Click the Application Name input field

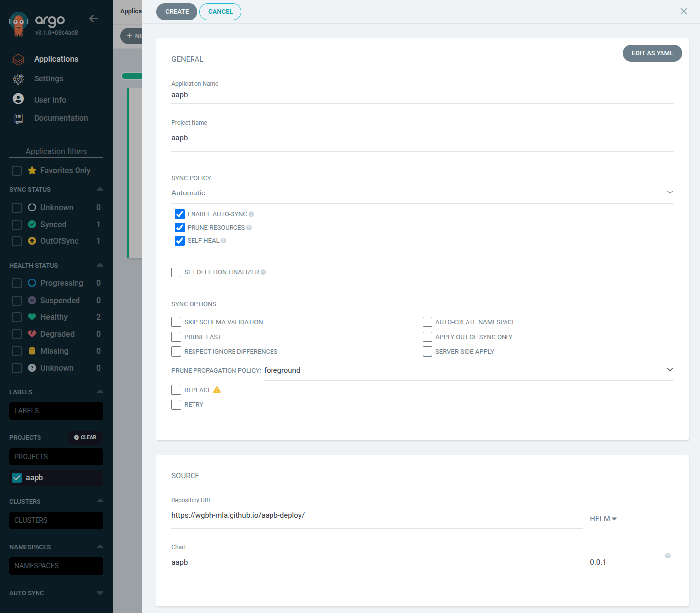[x=346, y=95]
